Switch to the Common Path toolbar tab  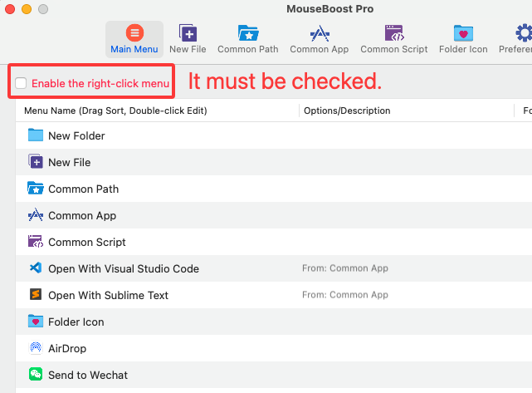248,39
